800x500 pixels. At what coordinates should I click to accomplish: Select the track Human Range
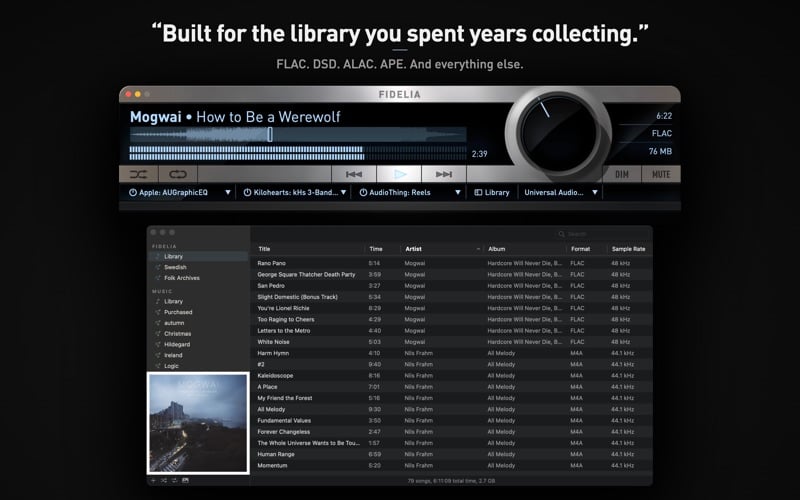pyautogui.click(x=452, y=454)
